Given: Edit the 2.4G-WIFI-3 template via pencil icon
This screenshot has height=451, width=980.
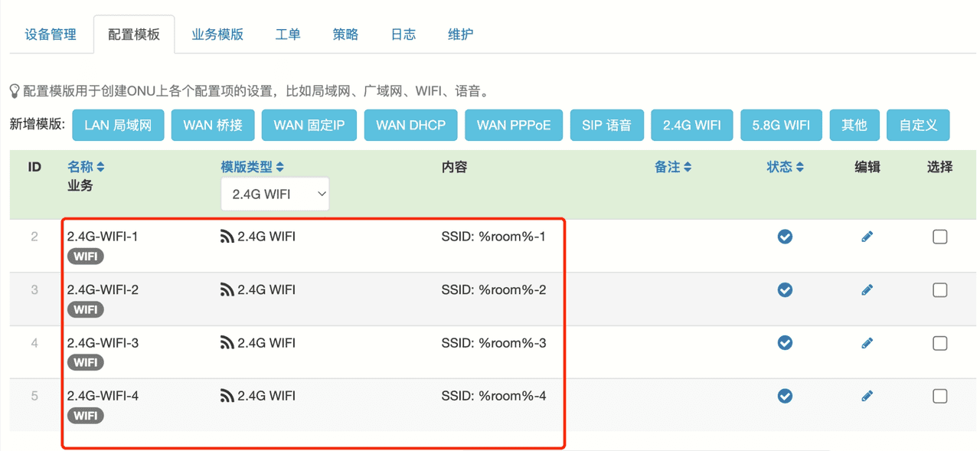Looking at the screenshot, I should 867,343.
